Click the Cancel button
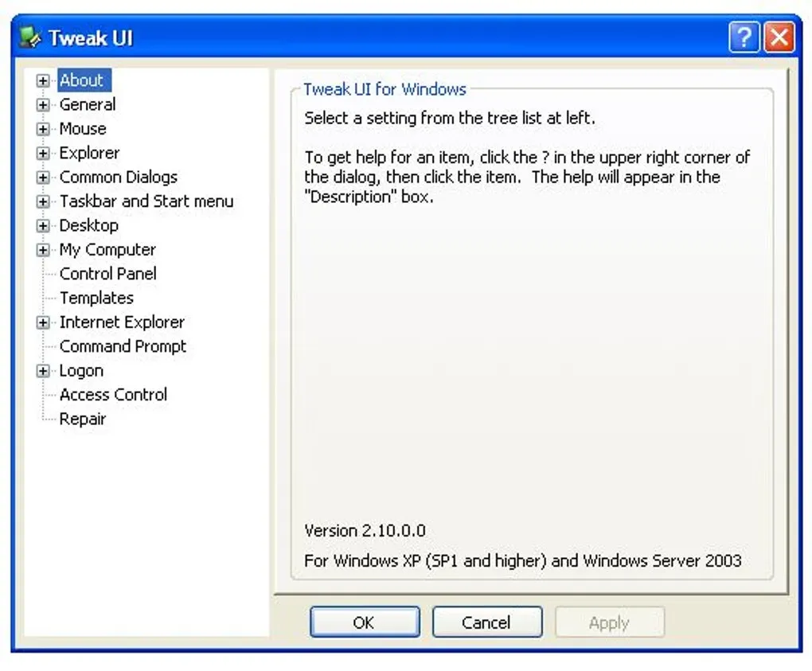The image size is (812, 671). click(486, 622)
